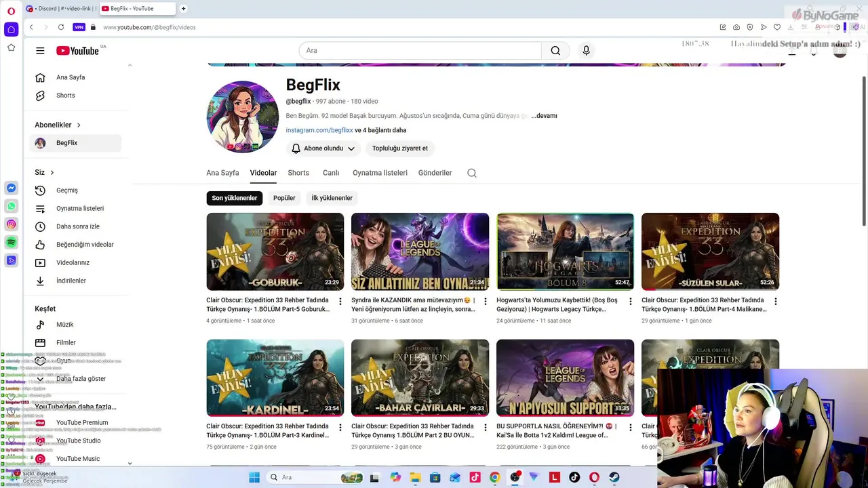Expand channel description with ...devamı

(x=544, y=116)
